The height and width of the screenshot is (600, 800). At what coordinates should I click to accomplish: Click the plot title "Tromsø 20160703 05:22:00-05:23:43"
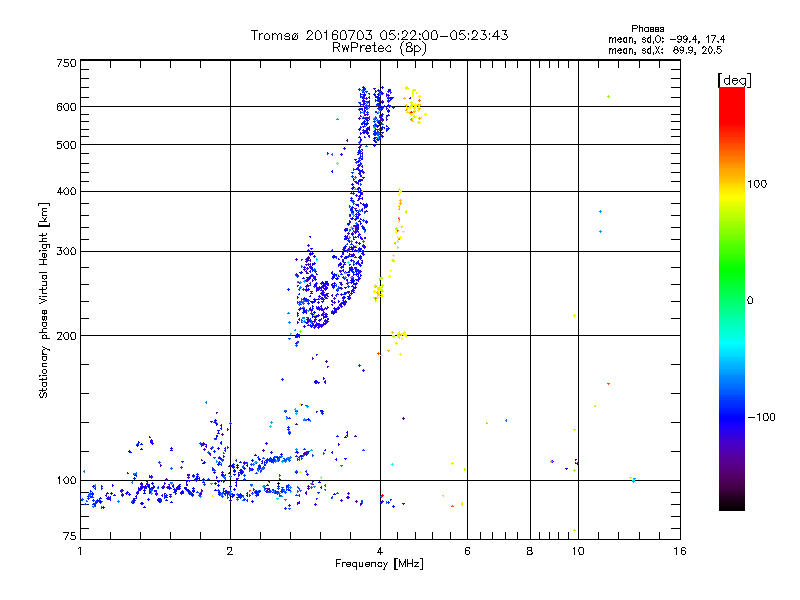[x=379, y=35]
